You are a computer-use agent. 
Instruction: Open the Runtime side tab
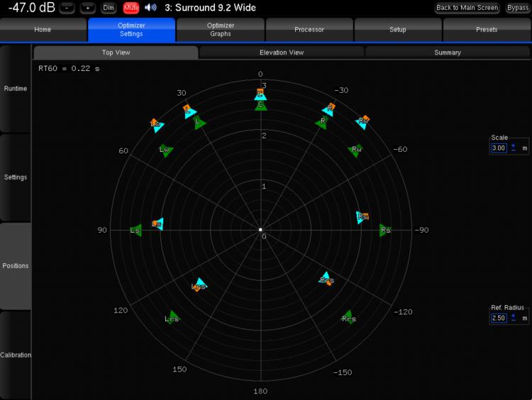pyautogui.click(x=16, y=89)
